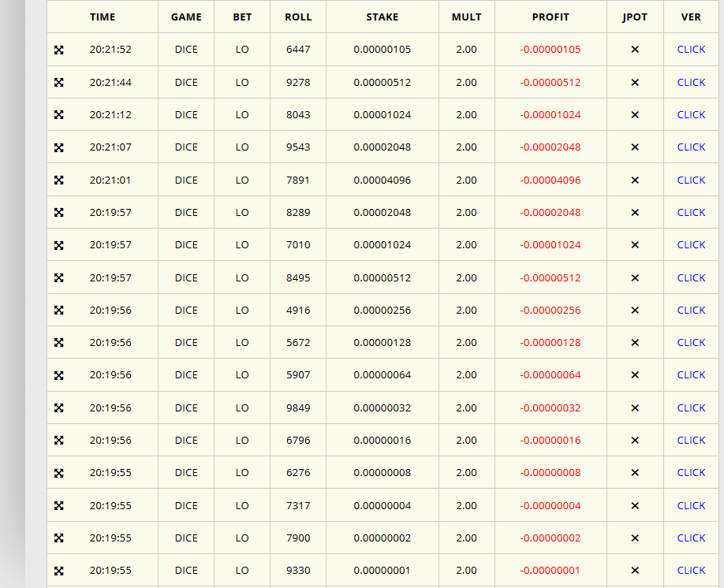Open the CLICK verify link for roll 5907
This screenshot has height=588, width=724.
click(x=691, y=375)
